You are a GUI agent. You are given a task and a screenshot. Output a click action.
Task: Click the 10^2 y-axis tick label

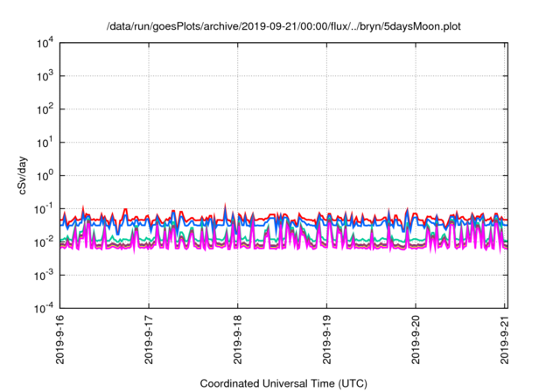44,109
